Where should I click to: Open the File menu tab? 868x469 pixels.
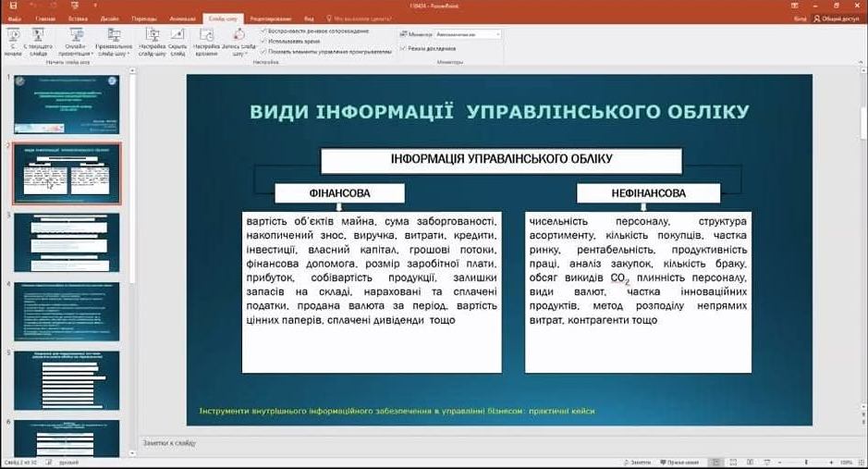pyautogui.click(x=15, y=18)
